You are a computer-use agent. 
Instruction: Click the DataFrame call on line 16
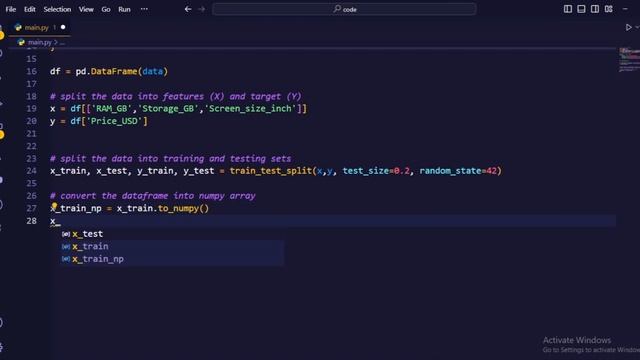point(114,71)
